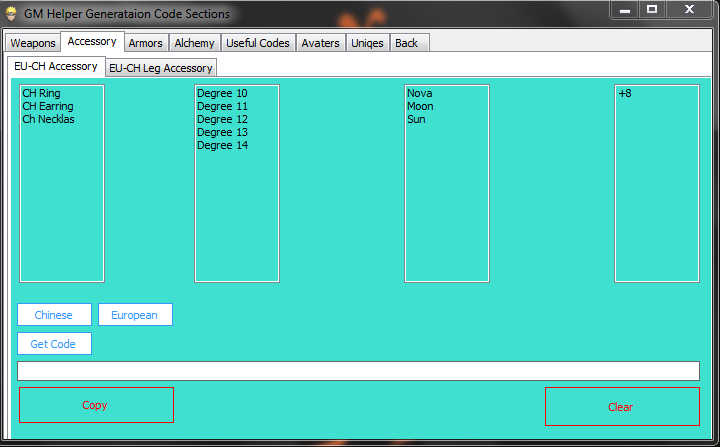Open the Avaters tab
The width and height of the screenshot is (720, 447).
pyautogui.click(x=320, y=43)
